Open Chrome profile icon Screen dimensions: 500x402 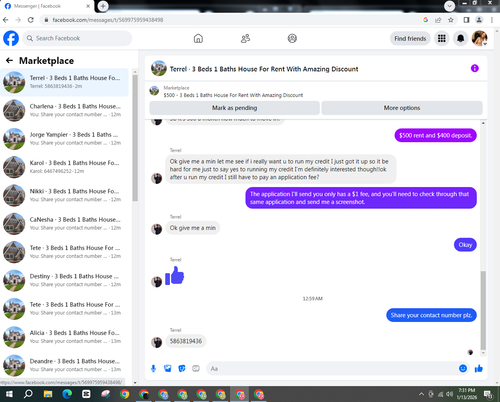(x=479, y=20)
